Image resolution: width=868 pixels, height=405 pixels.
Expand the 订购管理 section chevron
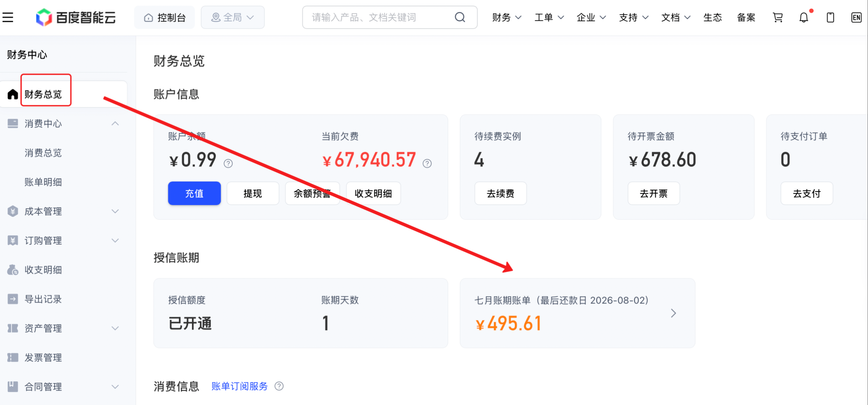pos(115,241)
